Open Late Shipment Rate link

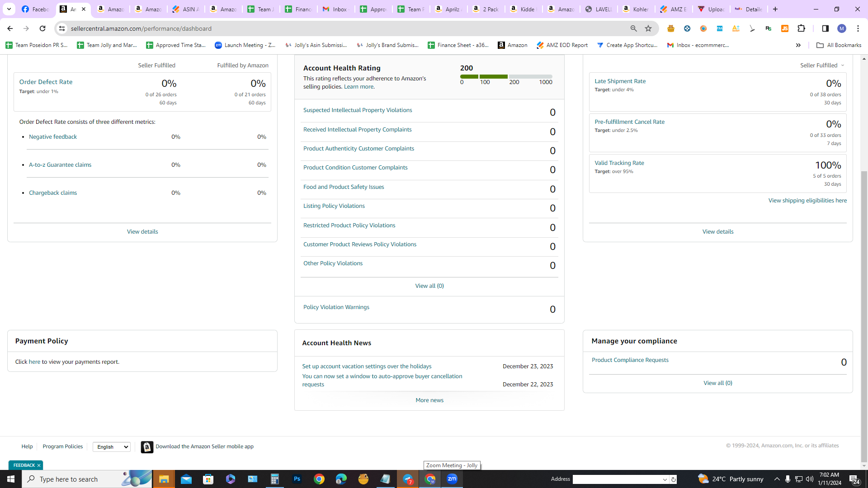click(620, 81)
